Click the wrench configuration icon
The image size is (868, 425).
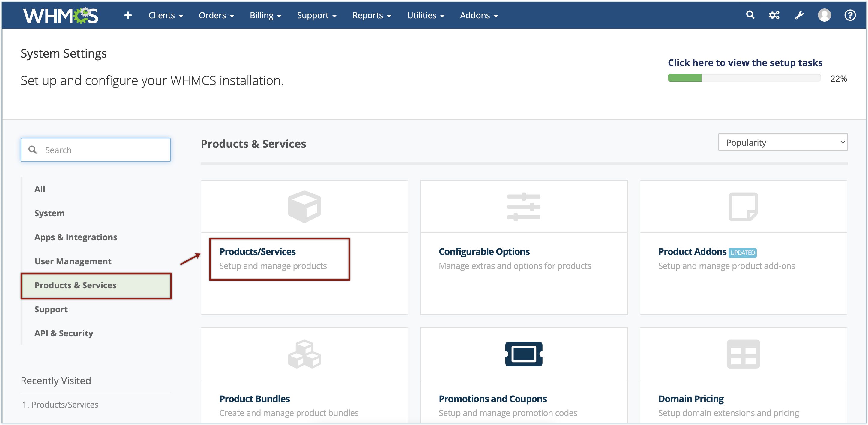[799, 15]
